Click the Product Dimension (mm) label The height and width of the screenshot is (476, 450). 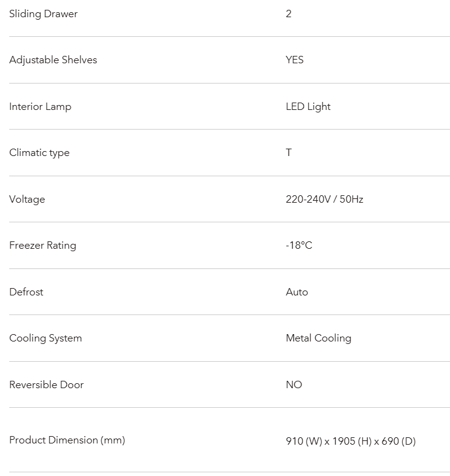[x=67, y=440]
